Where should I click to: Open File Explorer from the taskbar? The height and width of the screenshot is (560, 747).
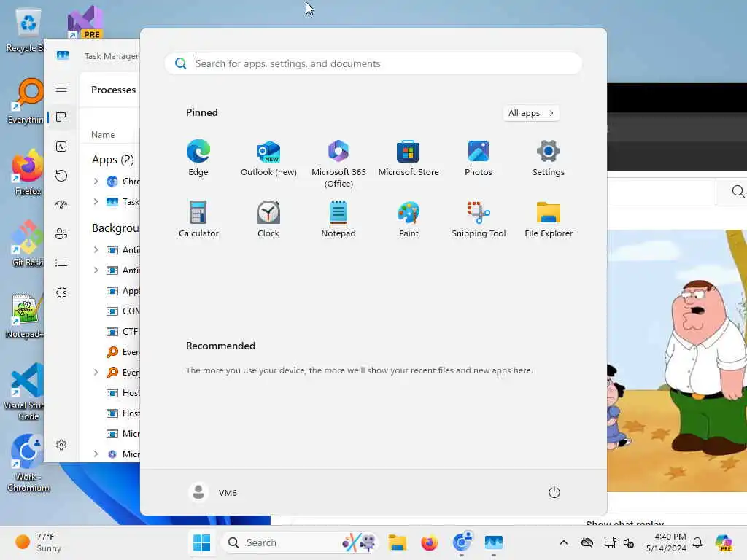pyautogui.click(x=397, y=542)
